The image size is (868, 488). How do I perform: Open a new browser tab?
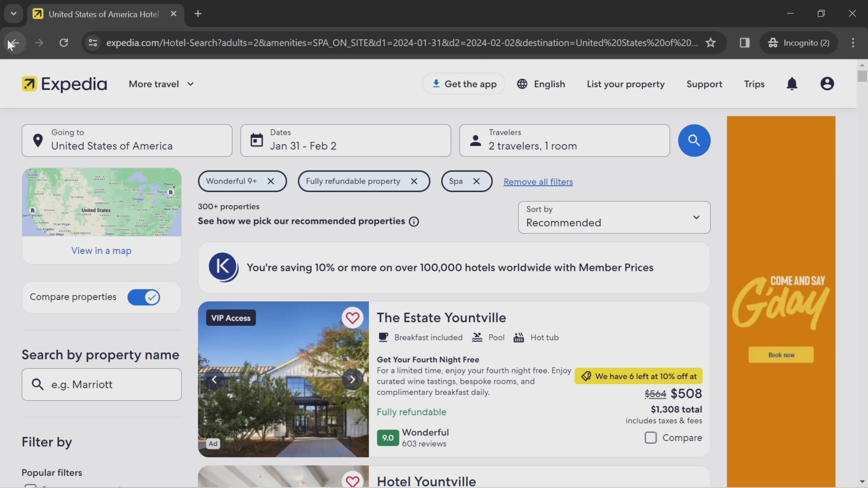tap(198, 14)
